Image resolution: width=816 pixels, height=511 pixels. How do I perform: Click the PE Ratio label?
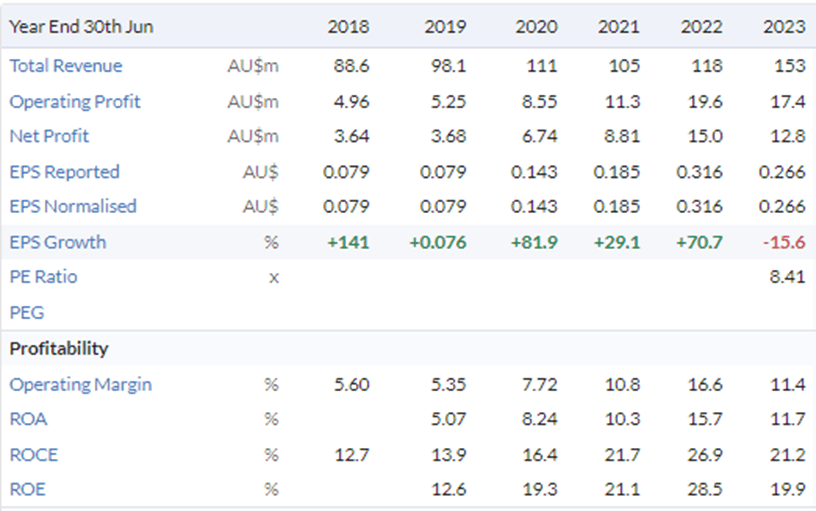43,277
